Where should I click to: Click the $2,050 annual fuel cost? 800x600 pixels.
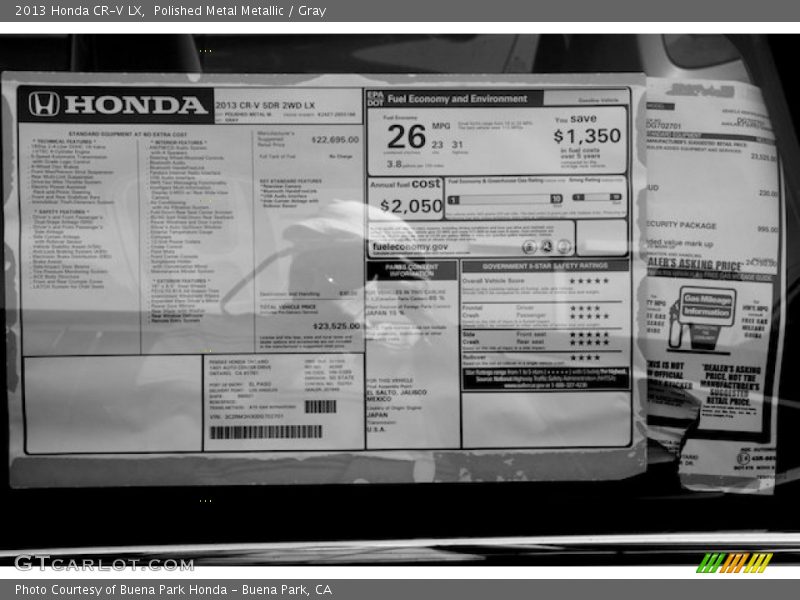411,206
